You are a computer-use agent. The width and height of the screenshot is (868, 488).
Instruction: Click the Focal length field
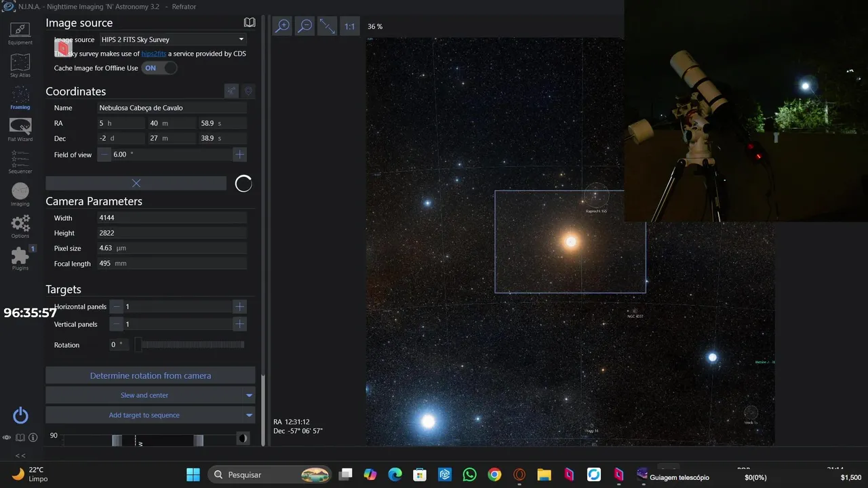(172, 264)
